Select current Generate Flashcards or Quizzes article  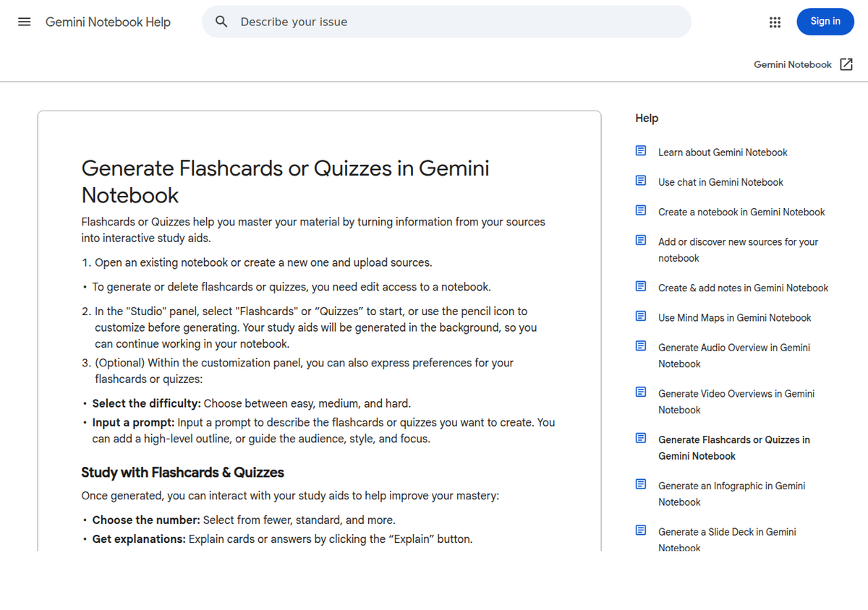[733, 448]
